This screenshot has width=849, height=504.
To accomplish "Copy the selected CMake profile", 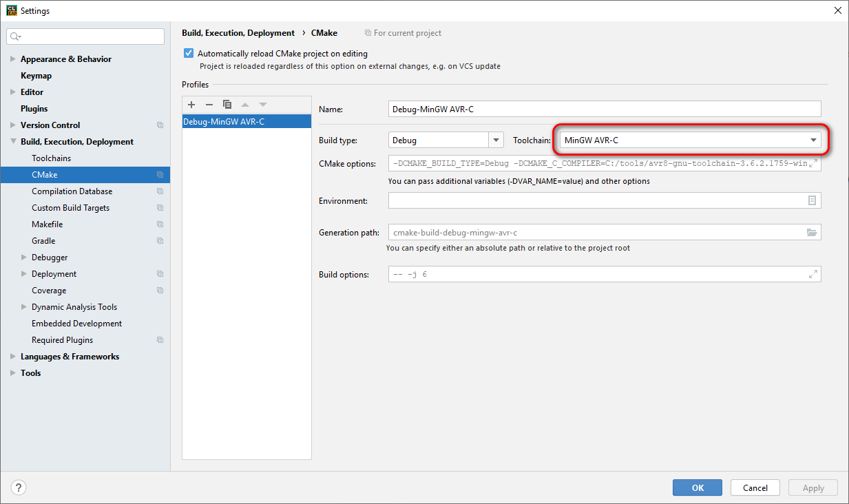I will [x=227, y=105].
